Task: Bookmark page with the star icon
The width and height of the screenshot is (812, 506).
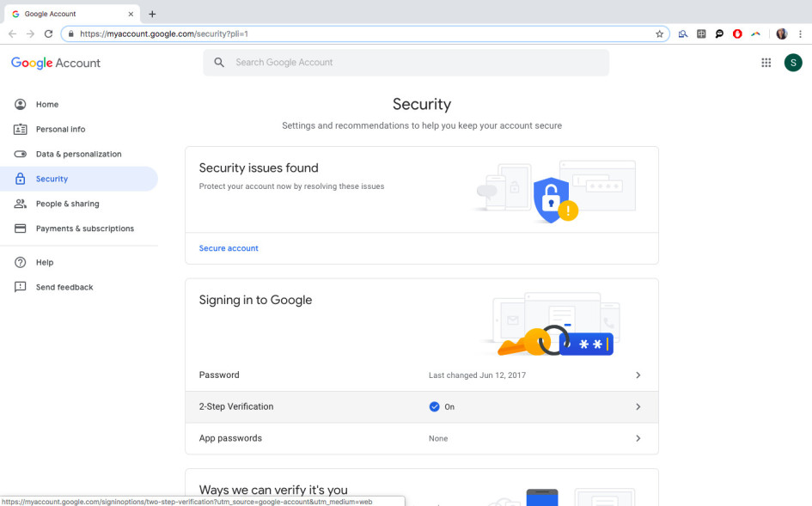Action: (x=659, y=34)
